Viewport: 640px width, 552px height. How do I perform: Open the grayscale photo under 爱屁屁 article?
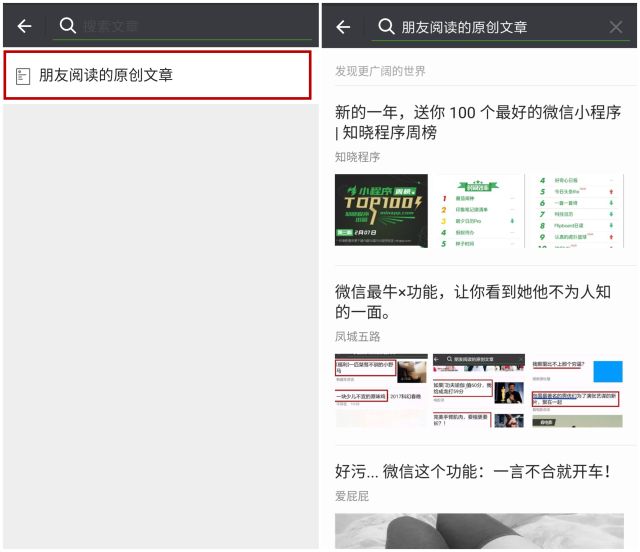tap(479, 531)
